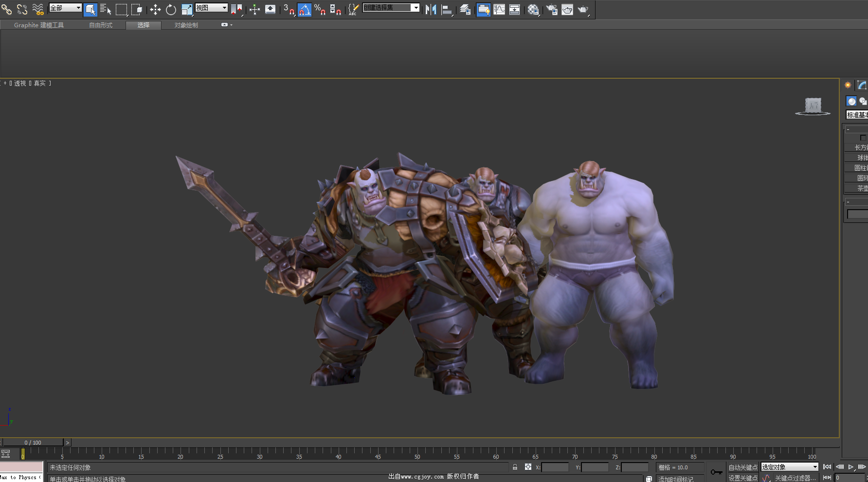The height and width of the screenshot is (482, 868).
Task: Select the Link tool
Action: click(6, 9)
